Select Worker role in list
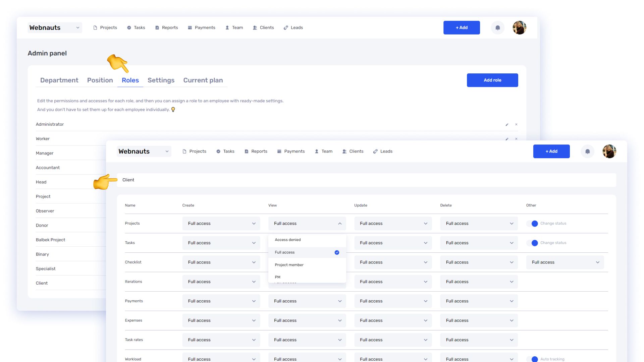 click(43, 139)
